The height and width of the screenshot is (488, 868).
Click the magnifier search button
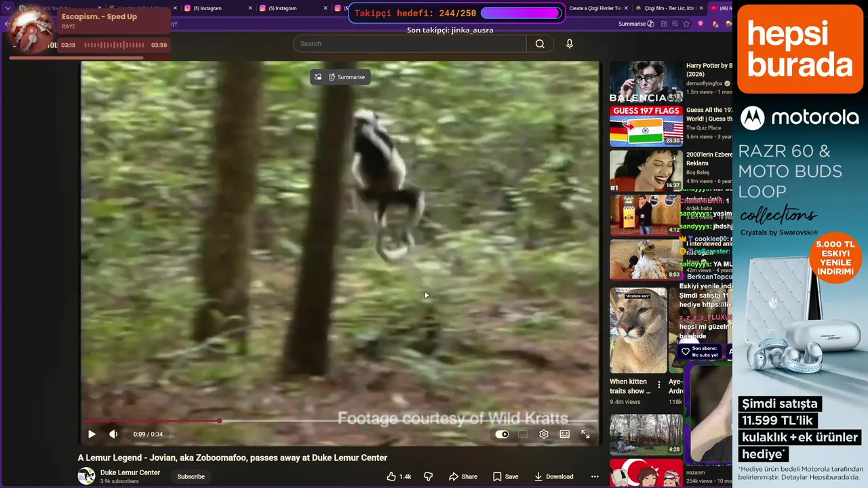coord(540,43)
